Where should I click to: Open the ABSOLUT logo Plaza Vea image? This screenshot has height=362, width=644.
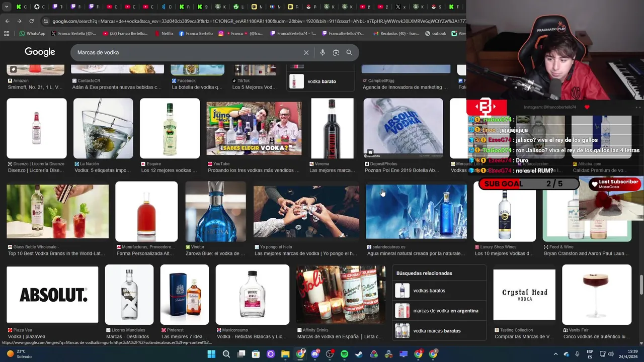(52, 295)
